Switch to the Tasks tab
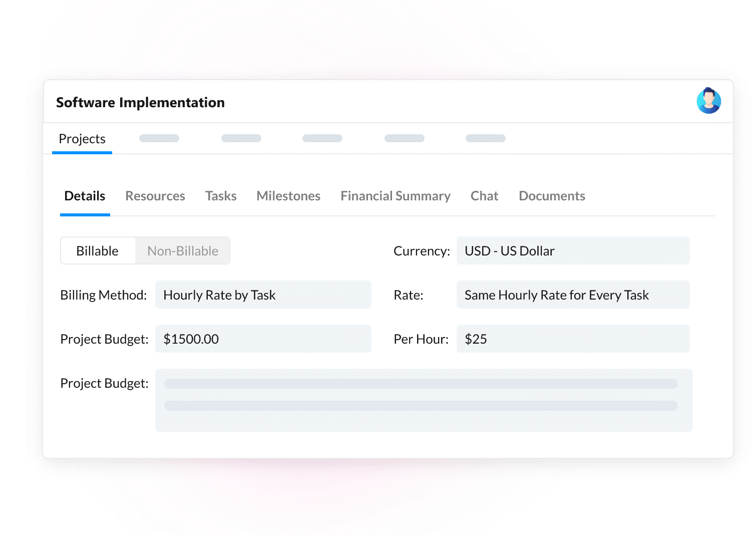The image size is (756, 535). coord(221,196)
